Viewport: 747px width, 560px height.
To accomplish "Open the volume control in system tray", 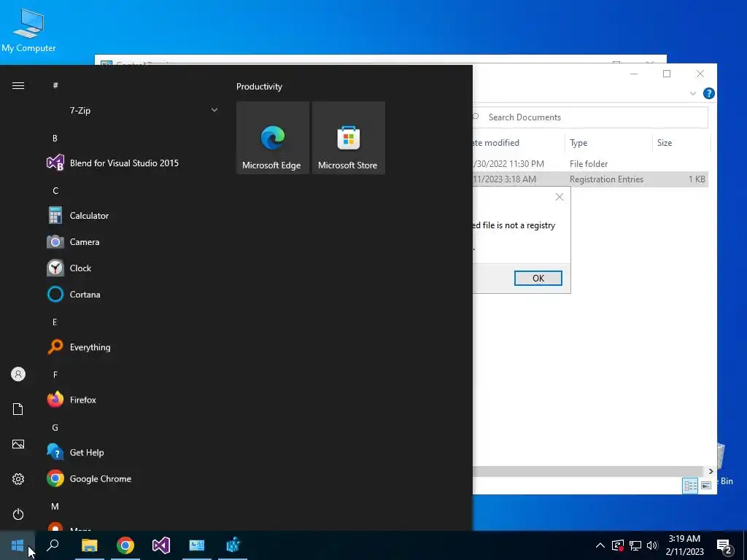I will (652, 545).
